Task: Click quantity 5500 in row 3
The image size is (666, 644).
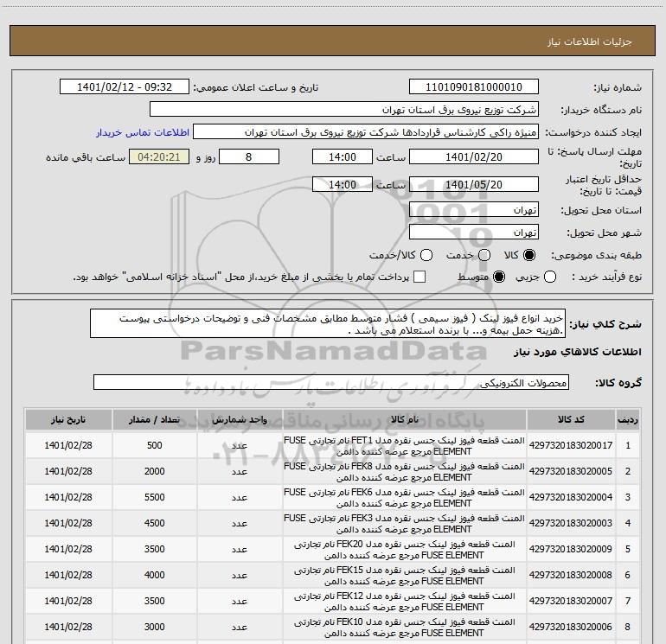Action: 155,497
